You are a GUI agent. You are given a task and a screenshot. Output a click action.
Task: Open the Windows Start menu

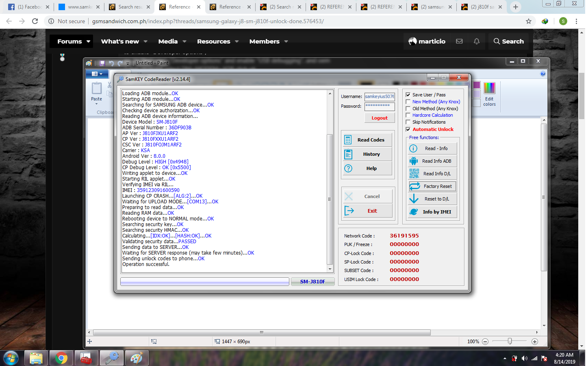tap(11, 358)
